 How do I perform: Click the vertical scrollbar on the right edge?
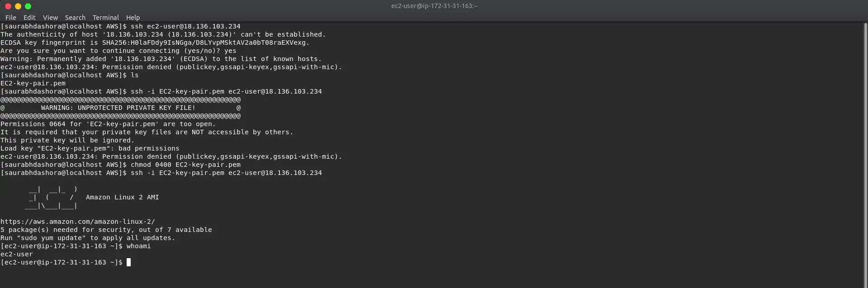865,154
